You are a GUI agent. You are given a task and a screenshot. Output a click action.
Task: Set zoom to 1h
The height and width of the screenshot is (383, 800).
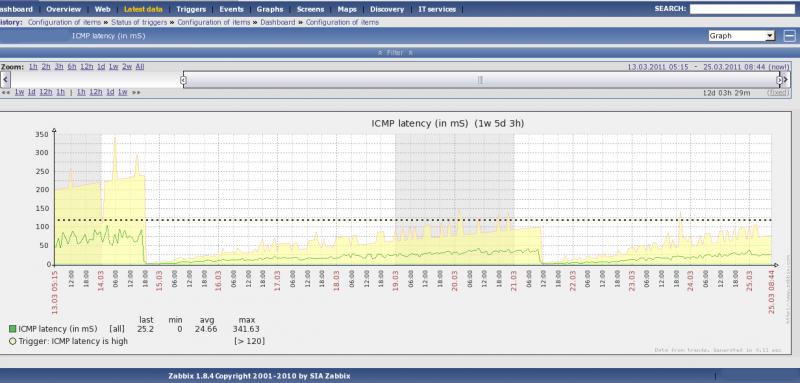click(33, 67)
